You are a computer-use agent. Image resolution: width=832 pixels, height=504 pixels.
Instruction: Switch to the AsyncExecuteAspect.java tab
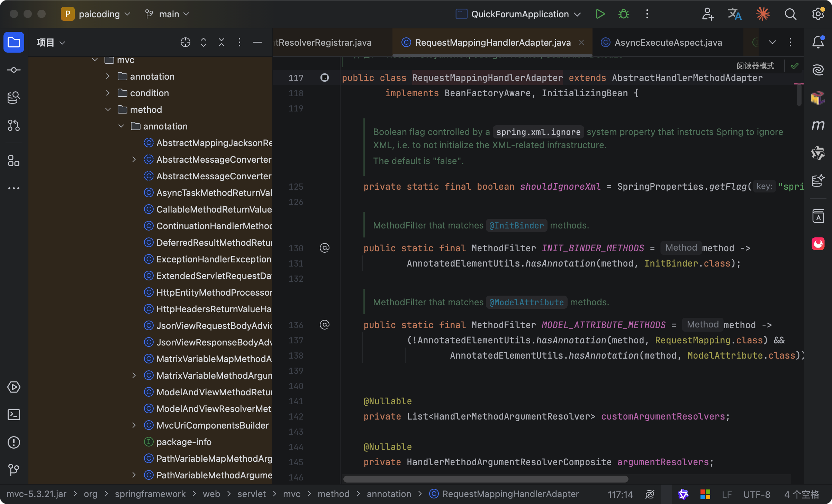pyautogui.click(x=668, y=42)
